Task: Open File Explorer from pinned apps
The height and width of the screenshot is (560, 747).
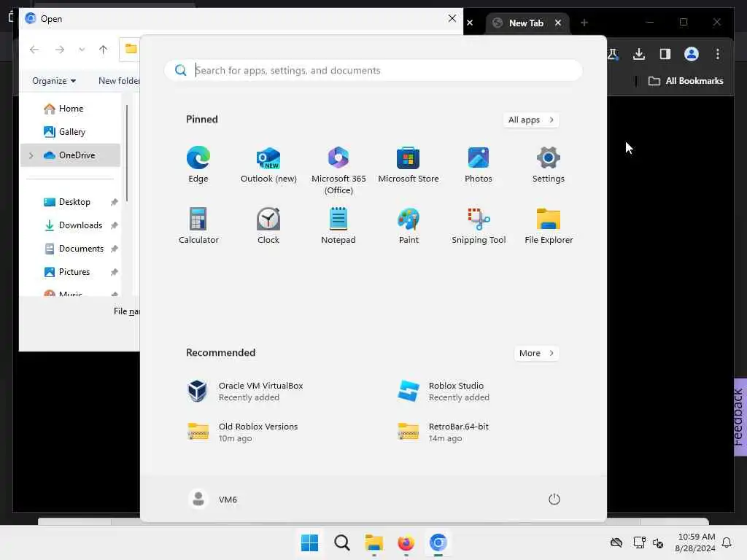Action: (549, 226)
